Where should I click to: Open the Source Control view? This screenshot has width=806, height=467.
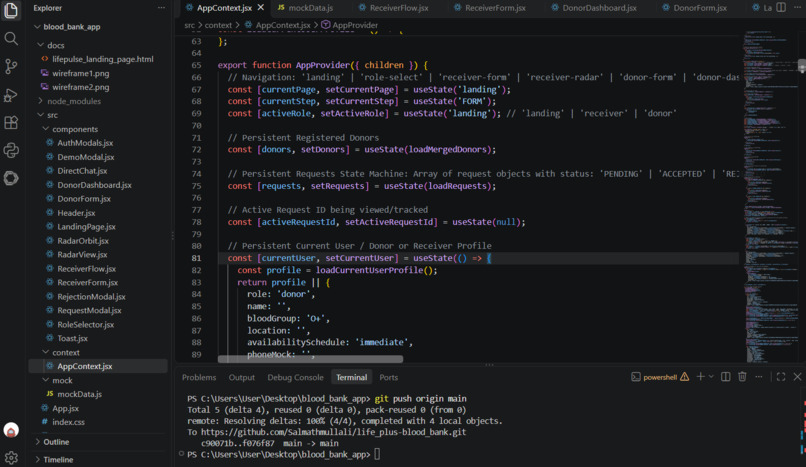pos(11,66)
